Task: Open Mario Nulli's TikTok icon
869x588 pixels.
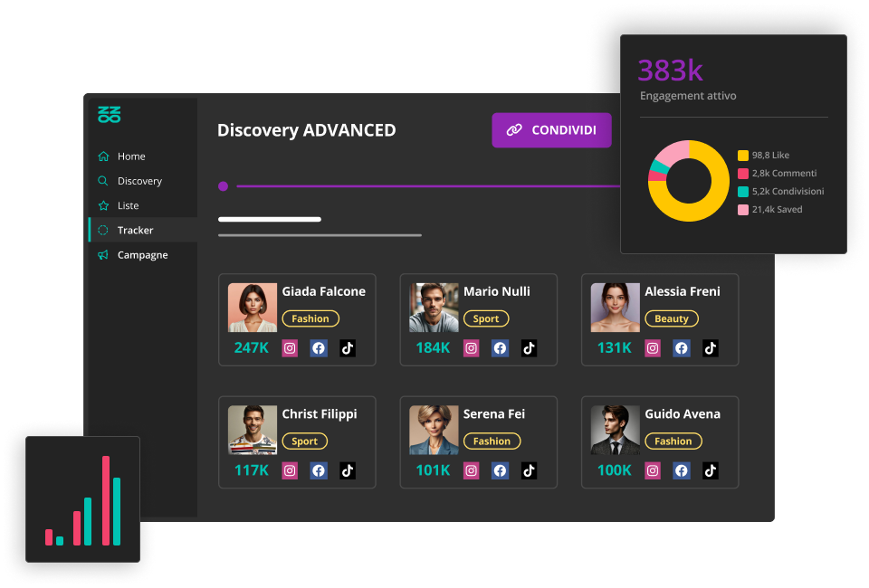Action: (529, 348)
